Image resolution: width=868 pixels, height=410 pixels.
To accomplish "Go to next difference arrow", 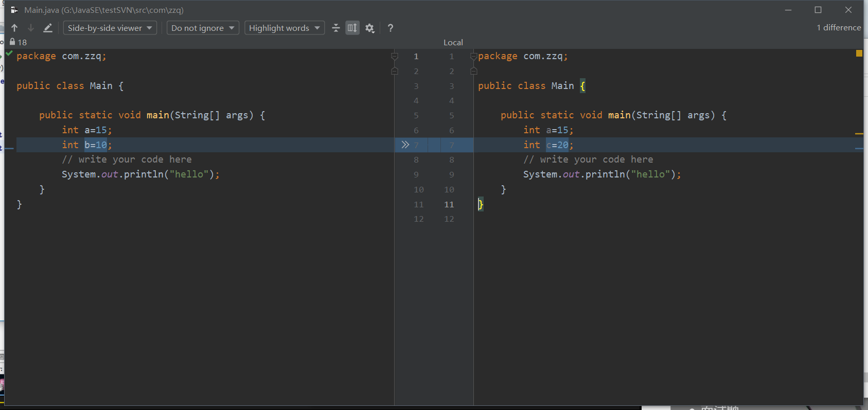I will (x=31, y=28).
